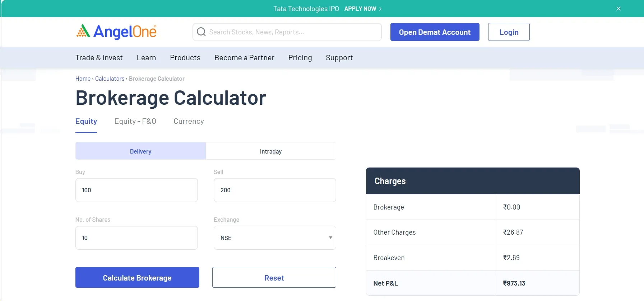Image resolution: width=644 pixels, height=301 pixels.
Task: Click the Reset button
Action: [274, 277]
